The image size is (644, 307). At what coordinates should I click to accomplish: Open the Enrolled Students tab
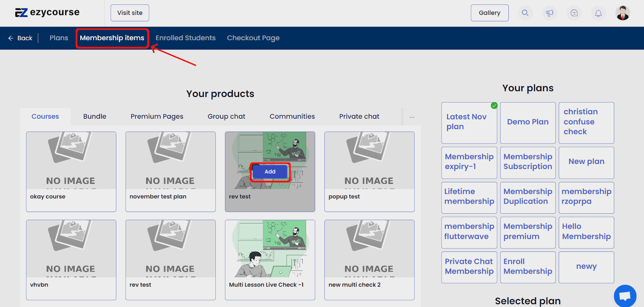tap(186, 38)
